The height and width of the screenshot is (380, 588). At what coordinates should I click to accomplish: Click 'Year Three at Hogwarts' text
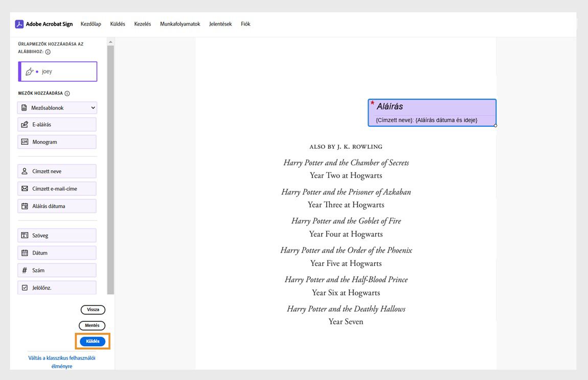click(346, 205)
